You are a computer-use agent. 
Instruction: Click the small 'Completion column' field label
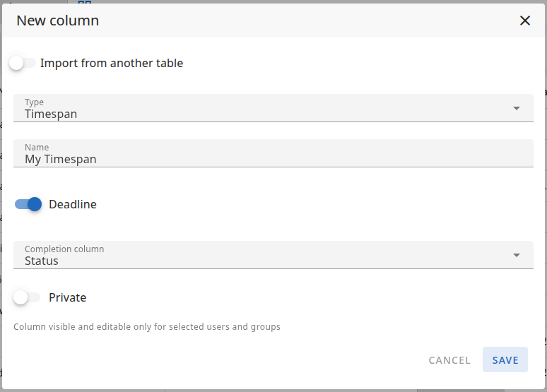pyautogui.click(x=64, y=249)
